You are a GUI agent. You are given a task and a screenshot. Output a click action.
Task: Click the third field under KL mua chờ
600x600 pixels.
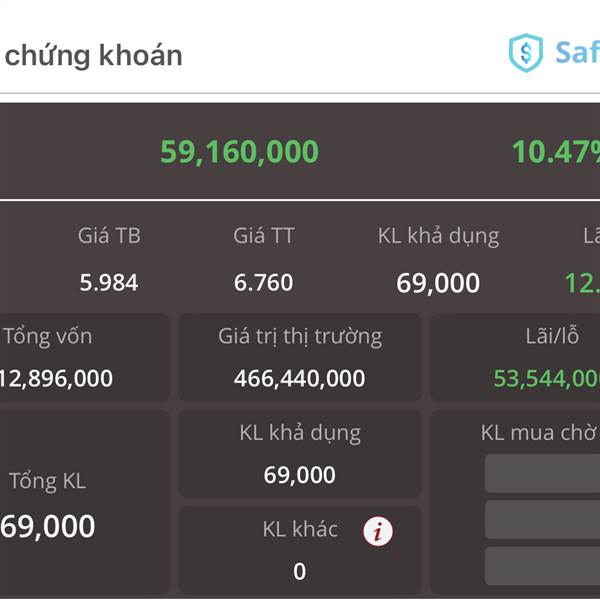pyautogui.click(x=542, y=566)
